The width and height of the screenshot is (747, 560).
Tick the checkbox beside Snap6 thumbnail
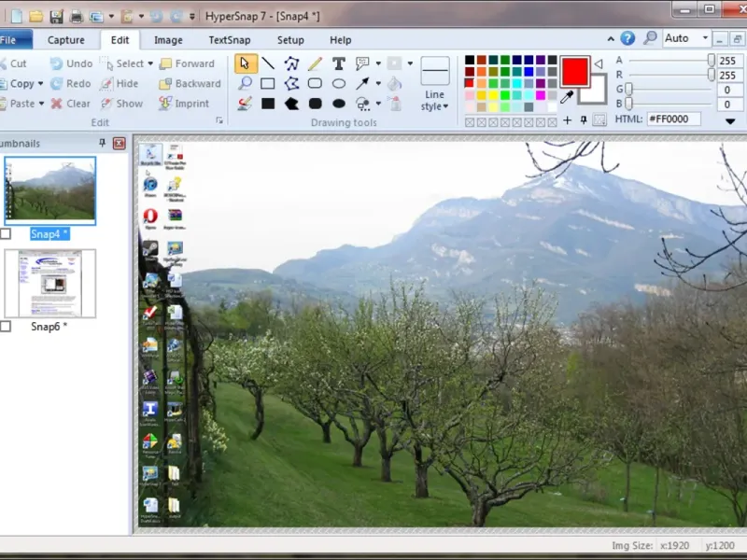(x=6, y=326)
